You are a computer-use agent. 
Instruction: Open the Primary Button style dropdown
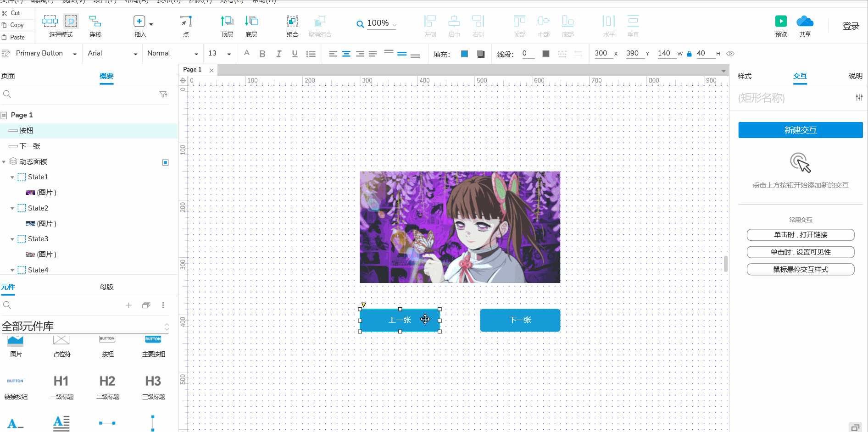[75, 54]
